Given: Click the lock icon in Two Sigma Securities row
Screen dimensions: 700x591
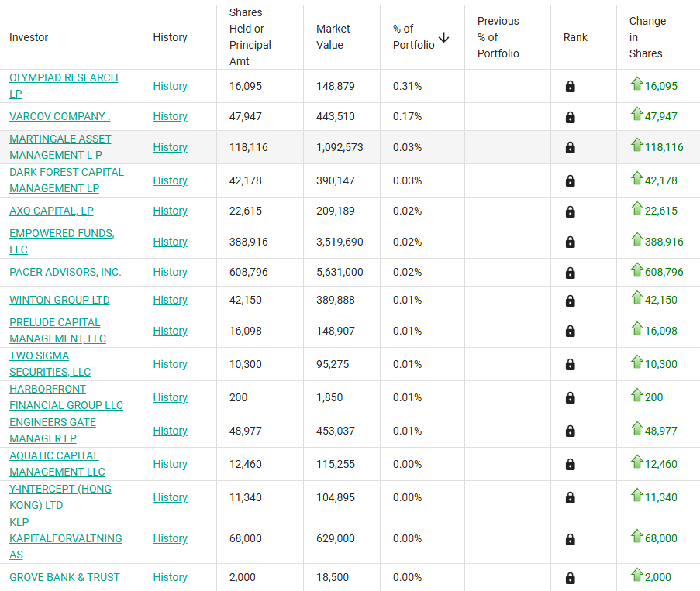Looking at the screenshot, I should [570, 364].
